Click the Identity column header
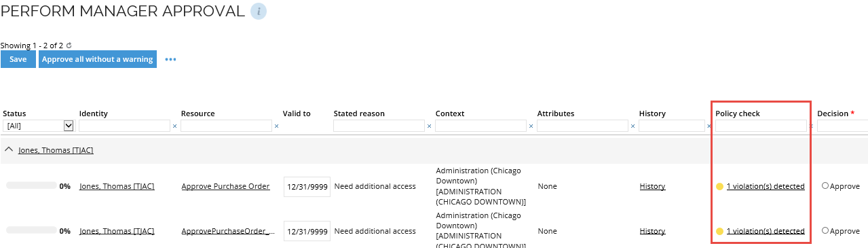 [94, 113]
